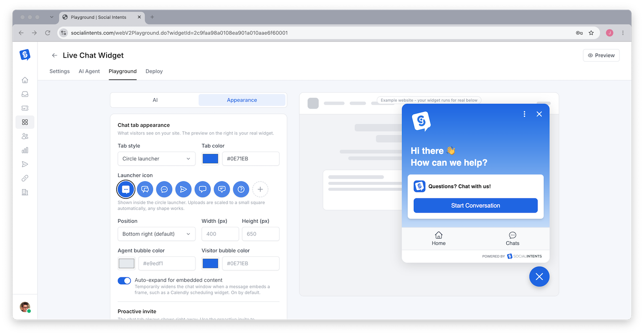Open the paper plane icon in sidebar
This screenshot has width=644, height=335.
click(x=25, y=164)
